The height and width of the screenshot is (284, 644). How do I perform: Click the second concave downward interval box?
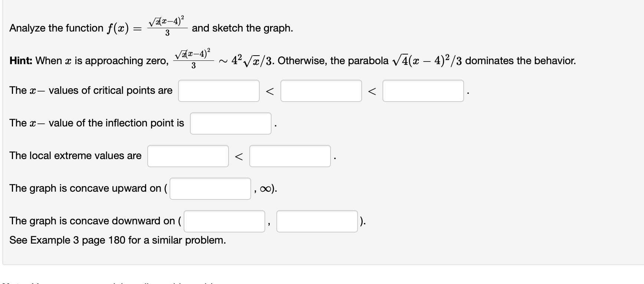click(x=317, y=221)
